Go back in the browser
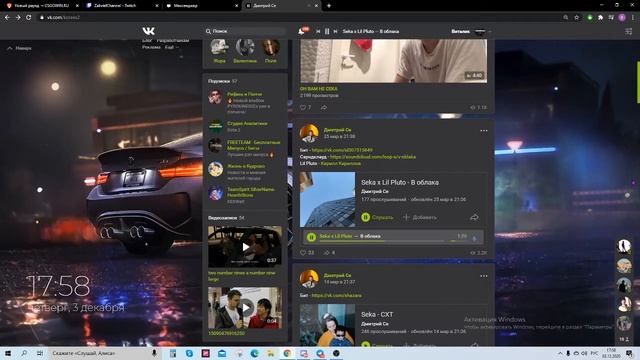640x360 pixels. [x=7, y=17]
